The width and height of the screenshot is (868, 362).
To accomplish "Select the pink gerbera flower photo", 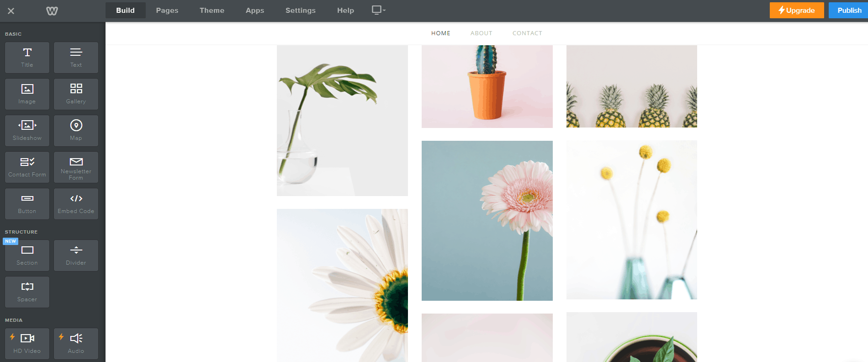I will pyautogui.click(x=487, y=221).
